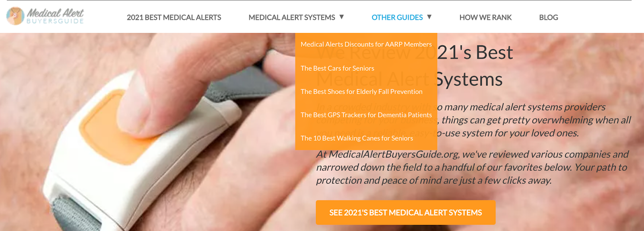644x231 pixels.
Task: Choose The 10 Best Walking Canes for Seniors
Action: 357,138
